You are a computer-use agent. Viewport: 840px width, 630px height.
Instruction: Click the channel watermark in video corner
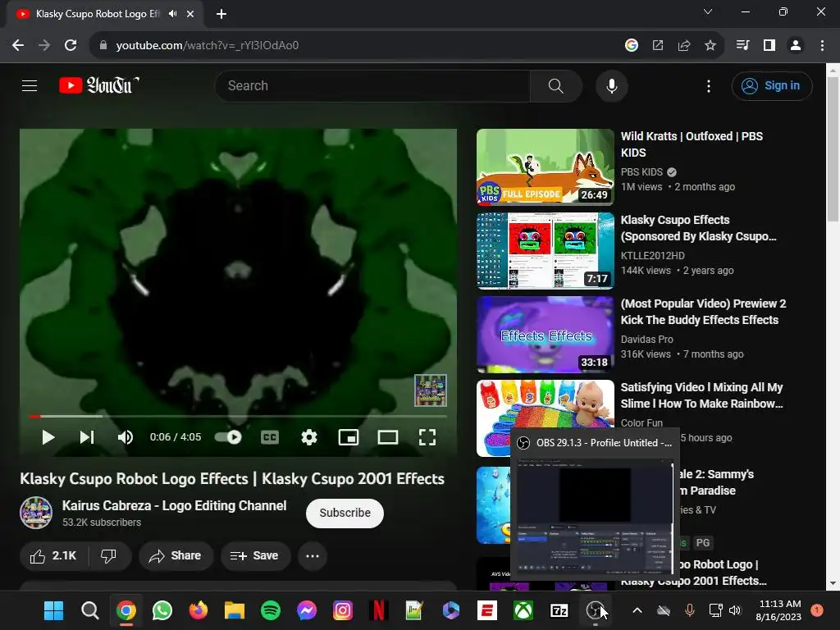pos(430,390)
